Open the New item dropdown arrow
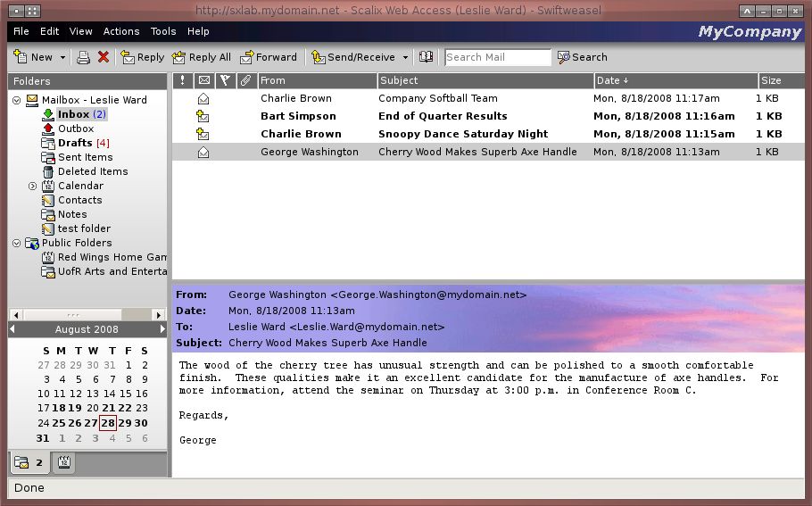This screenshot has height=506, width=812. click(62, 57)
